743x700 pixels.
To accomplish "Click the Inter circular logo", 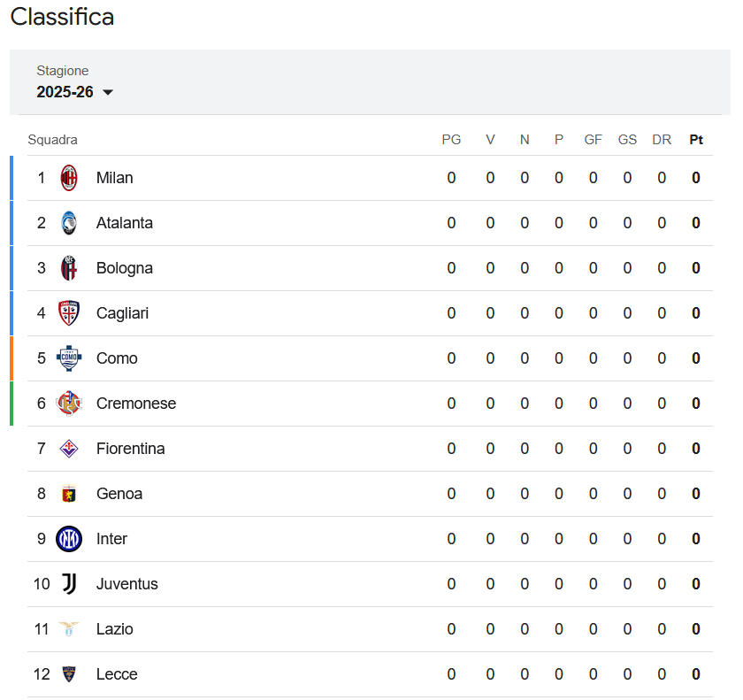I will (69, 539).
